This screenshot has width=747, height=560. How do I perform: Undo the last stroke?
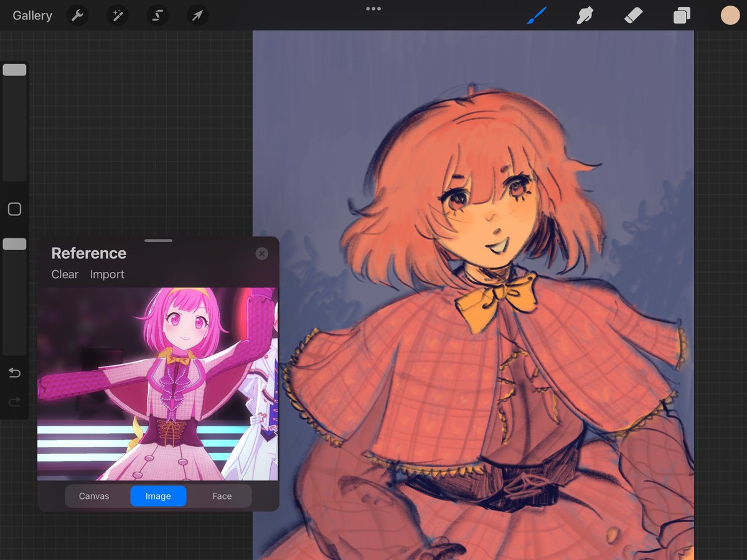(14, 373)
